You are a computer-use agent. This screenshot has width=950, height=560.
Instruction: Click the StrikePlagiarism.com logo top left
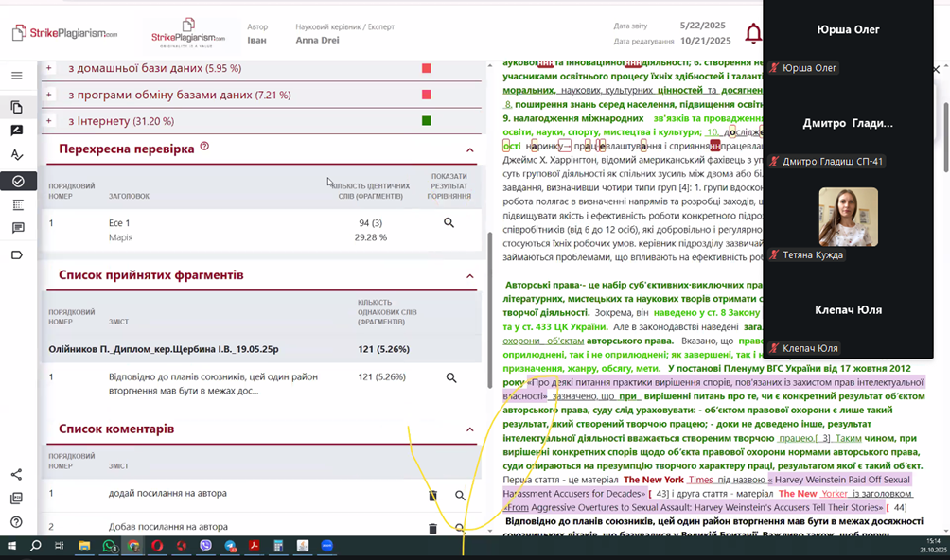(64, 33)
